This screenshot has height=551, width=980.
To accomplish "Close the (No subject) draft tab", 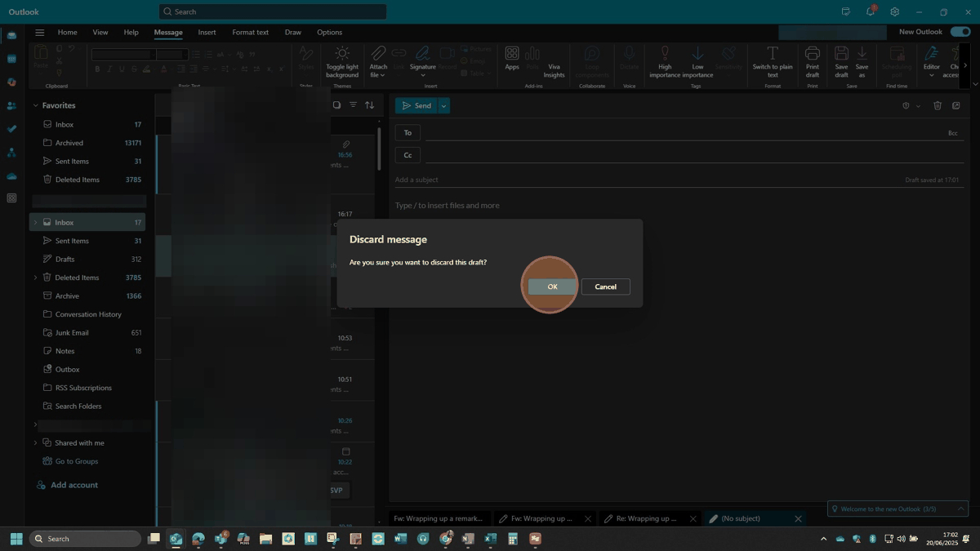I will pos(798,518).
